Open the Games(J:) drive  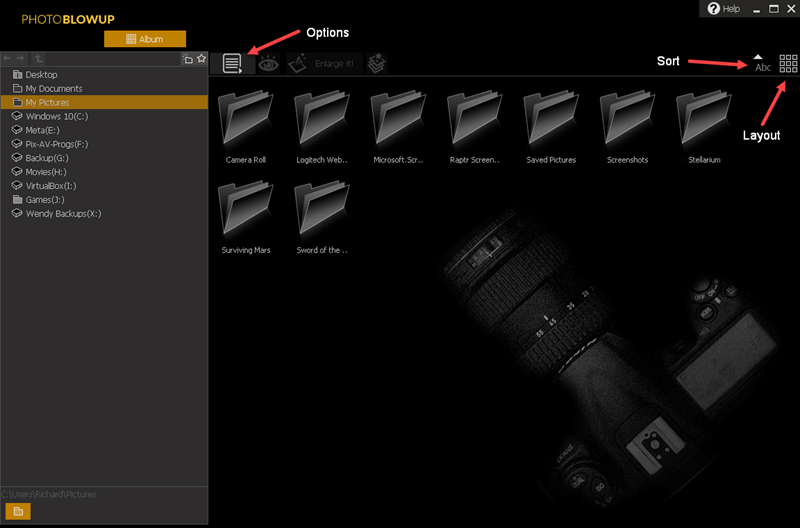tap(104, 199)
